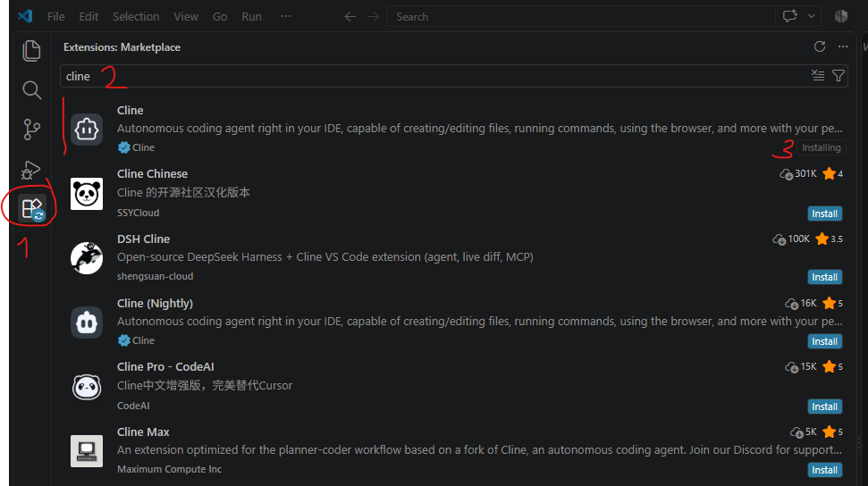The image size is (868, 486).
Task: Open the View menu
Action: click(x=186, y=17)
